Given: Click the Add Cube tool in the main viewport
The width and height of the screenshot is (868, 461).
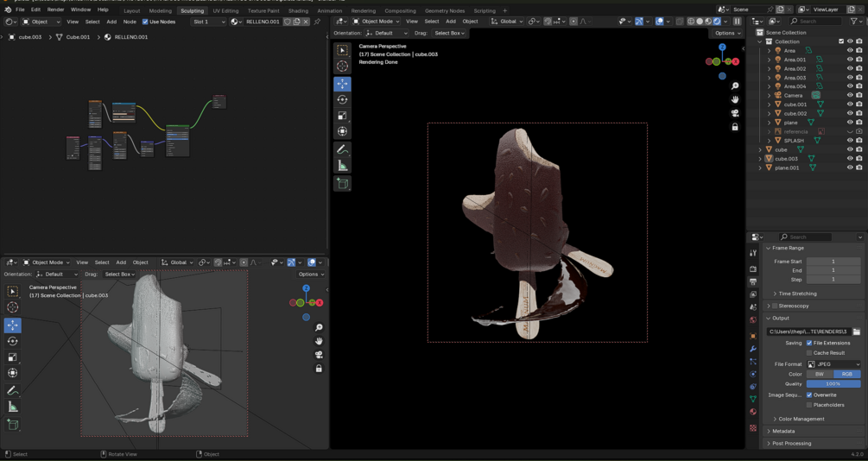Looking at the screenshot, I should 343,183.
